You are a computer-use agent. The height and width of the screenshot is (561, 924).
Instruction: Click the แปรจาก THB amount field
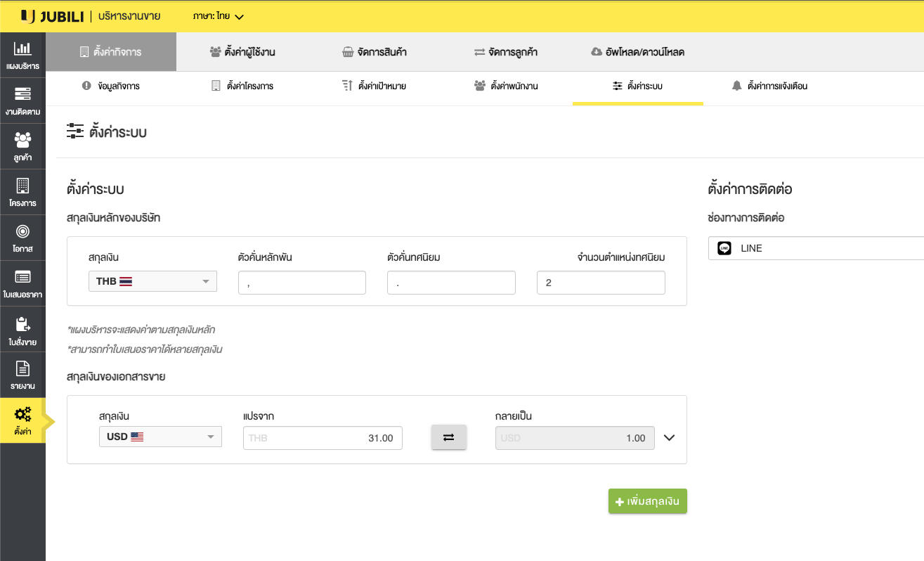(323, 438)
